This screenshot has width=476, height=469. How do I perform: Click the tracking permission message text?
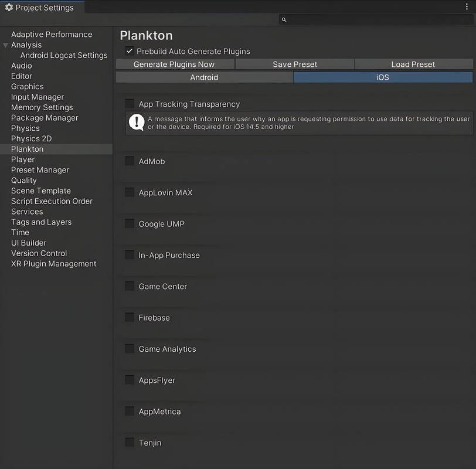point(308,123)
